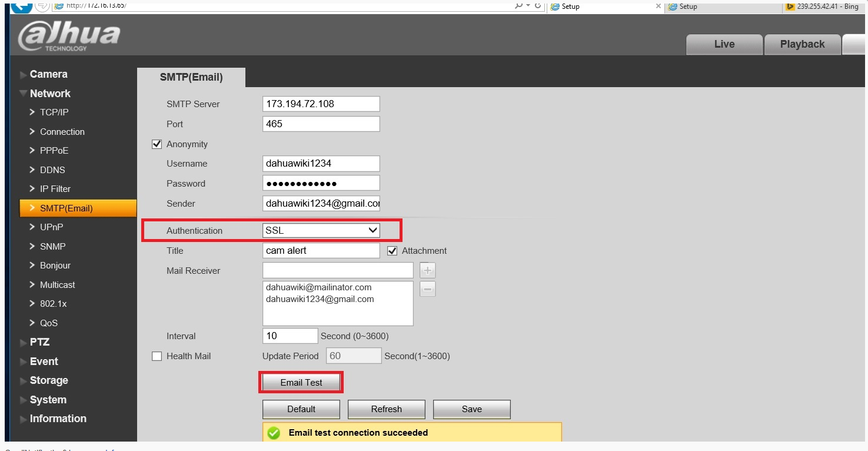The height and width of the screenshot is (451, 868).
Task: Open the TCP/IP network settings
Action: (54, 112)
